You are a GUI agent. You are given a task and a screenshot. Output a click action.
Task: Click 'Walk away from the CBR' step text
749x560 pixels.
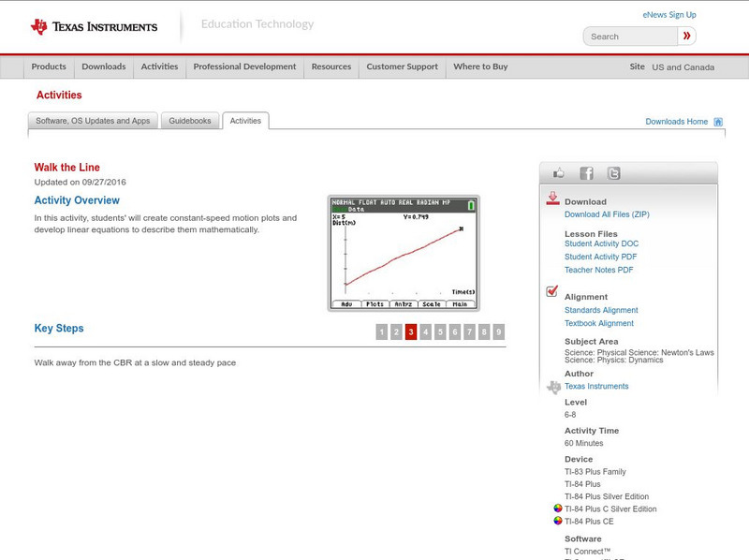135,362
